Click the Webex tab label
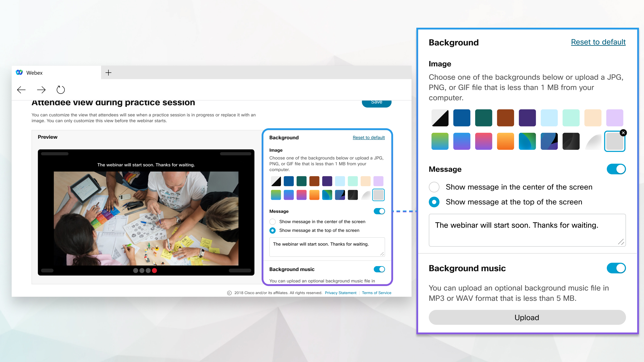The height and width of the screenshot is (362, 644). pos(35,72)
